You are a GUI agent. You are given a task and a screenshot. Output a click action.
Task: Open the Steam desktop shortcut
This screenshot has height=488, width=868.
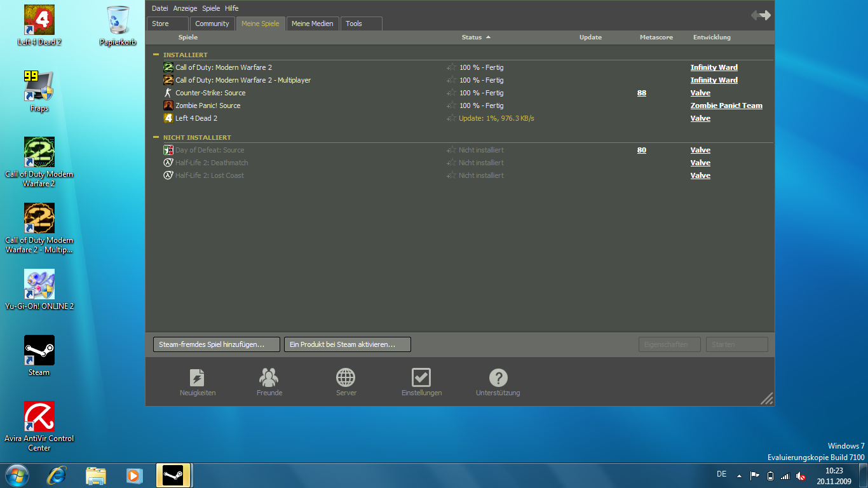39,351
